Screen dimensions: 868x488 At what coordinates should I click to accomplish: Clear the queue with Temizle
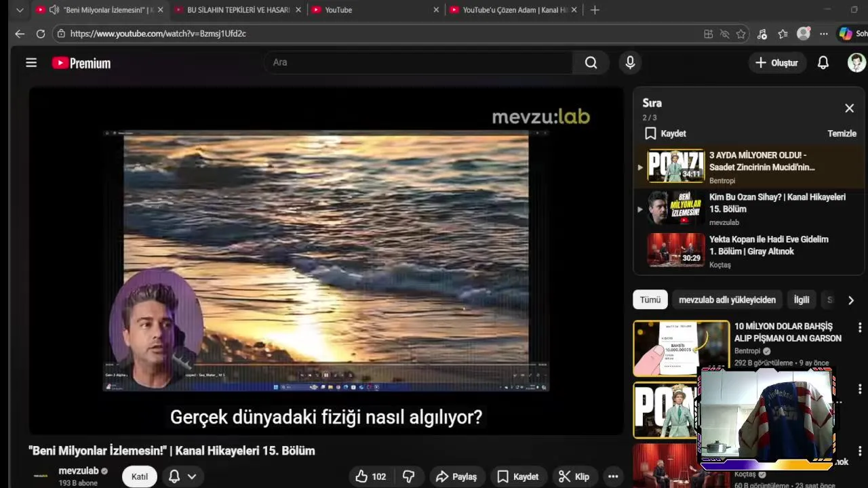[x=842, y=134]
